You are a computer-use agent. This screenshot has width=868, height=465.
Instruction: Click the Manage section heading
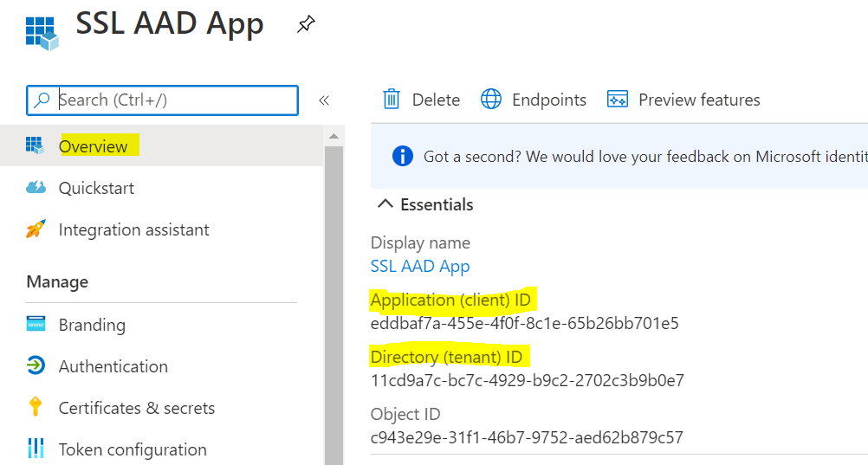pos(57,281)
